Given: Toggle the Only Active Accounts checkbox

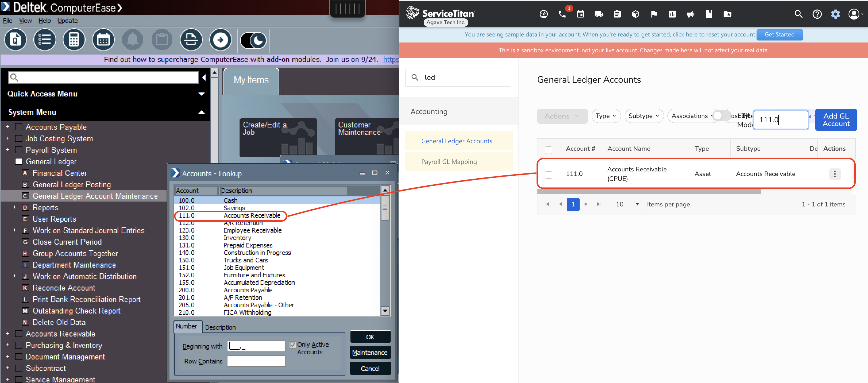Looking at the screenshot, I should point(292,345).
